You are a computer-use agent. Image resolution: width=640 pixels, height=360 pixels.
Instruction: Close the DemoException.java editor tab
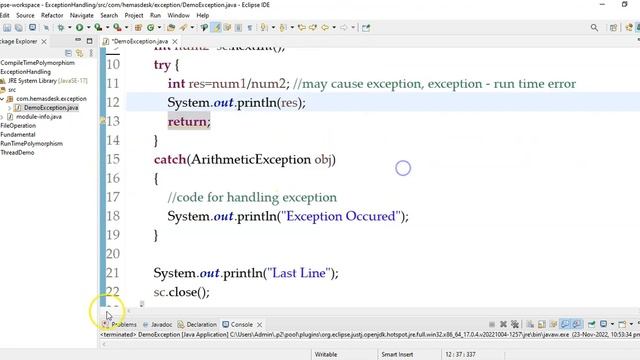175,42
